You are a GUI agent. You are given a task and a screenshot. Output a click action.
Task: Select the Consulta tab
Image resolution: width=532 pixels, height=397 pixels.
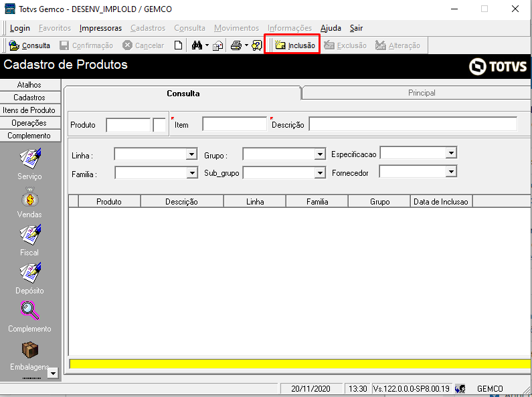coord(183,93)
